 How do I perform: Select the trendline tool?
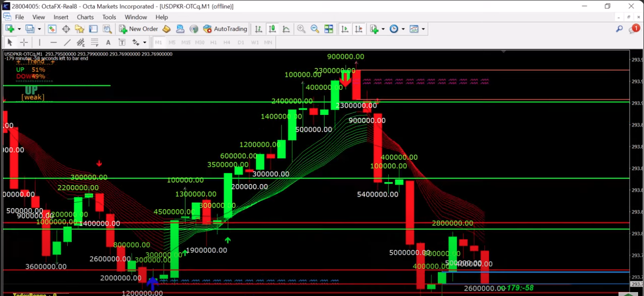click(67, 42)
